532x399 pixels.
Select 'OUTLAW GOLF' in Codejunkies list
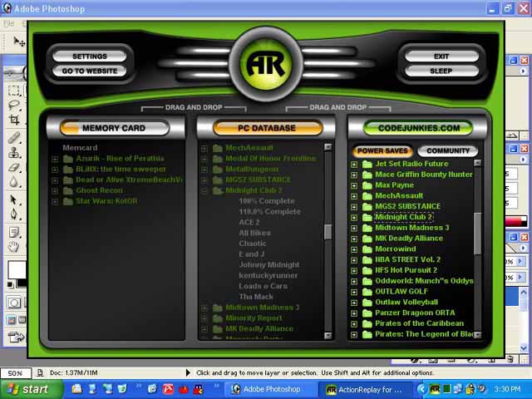[x=401, y=292]
